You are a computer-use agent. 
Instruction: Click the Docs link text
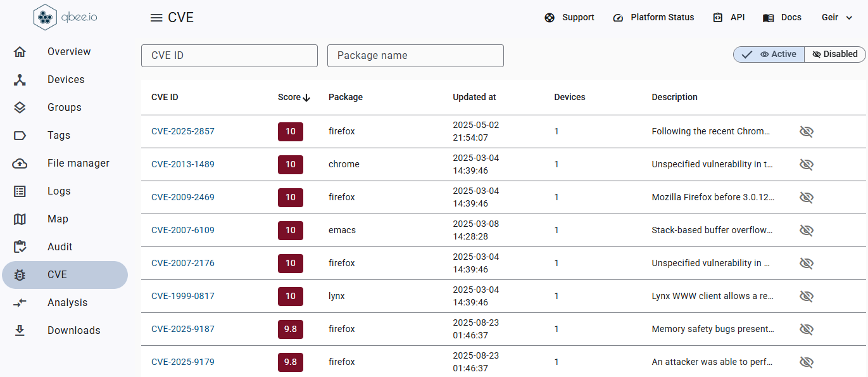click(x=791, y=18)
